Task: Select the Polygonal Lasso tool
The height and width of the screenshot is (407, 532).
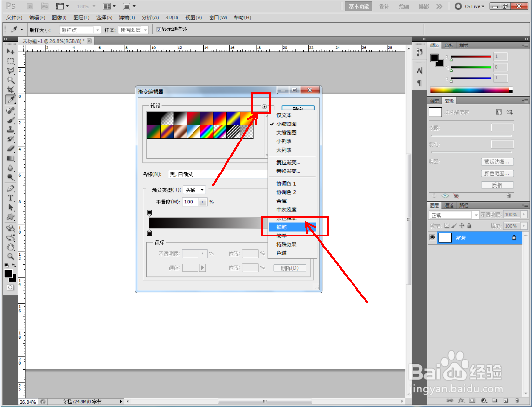Action: (11, 70)
